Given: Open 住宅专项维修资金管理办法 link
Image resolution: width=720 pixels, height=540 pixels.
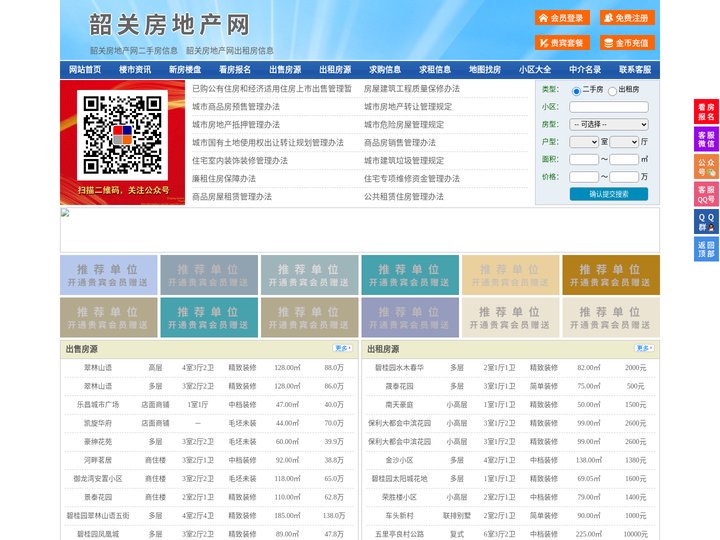Looking at the screenshot, I should (412, 179).
